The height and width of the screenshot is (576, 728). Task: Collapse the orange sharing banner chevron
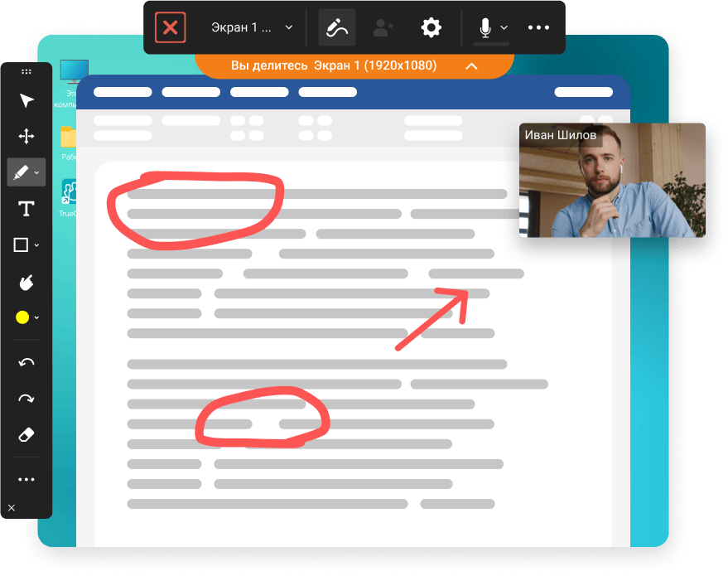pos(471,65)
